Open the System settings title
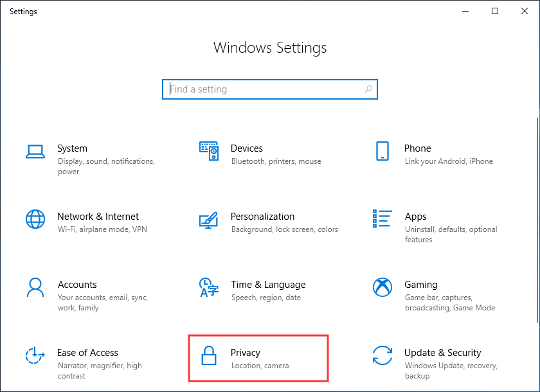 click(72, 148)
